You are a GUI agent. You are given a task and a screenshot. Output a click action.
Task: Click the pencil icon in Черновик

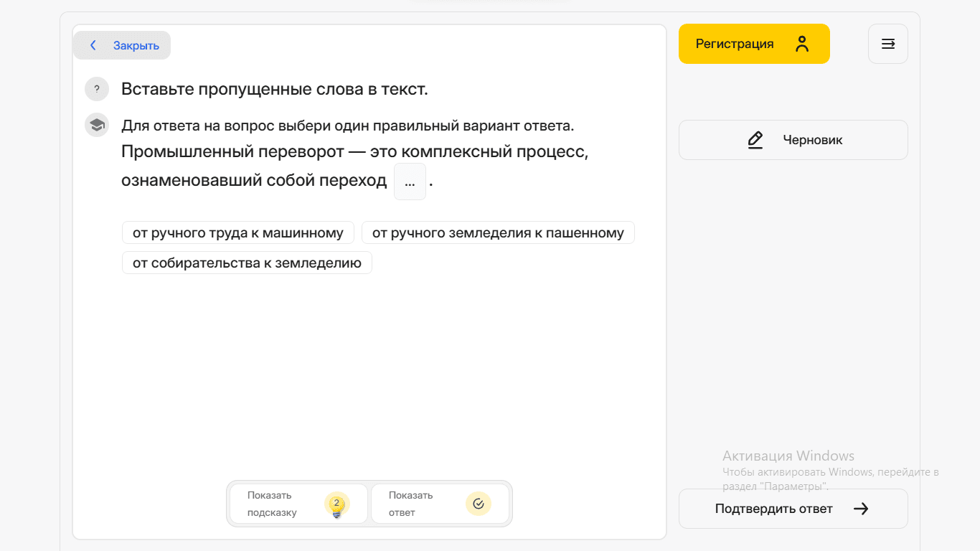point(755,140)
